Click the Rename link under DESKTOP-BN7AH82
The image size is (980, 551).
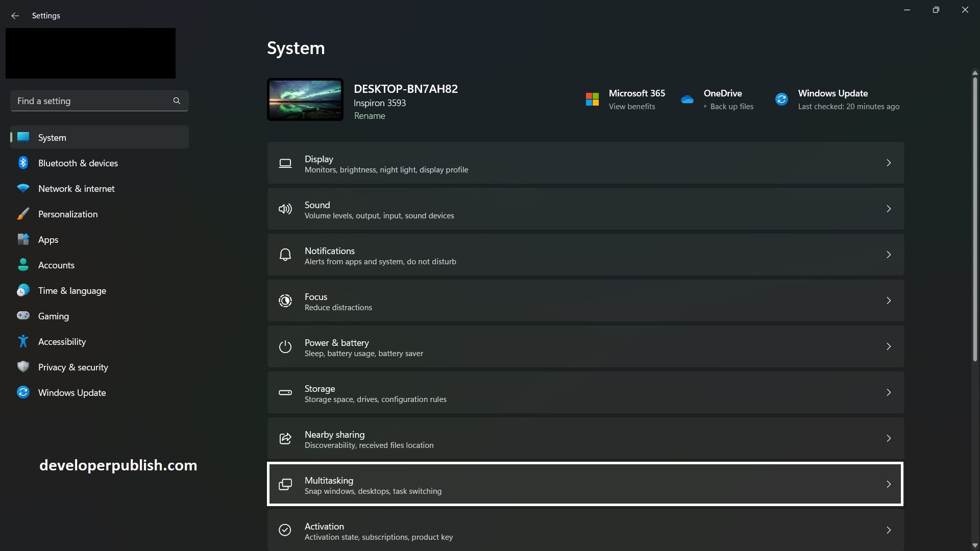point(370,116)
